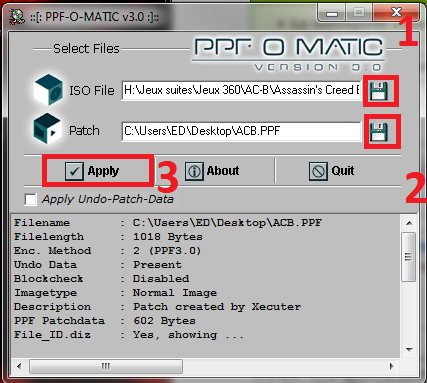Screen dimensions: 427x383
Task: Browse for Patch file via floppy icon
Action: click(379, 132)
